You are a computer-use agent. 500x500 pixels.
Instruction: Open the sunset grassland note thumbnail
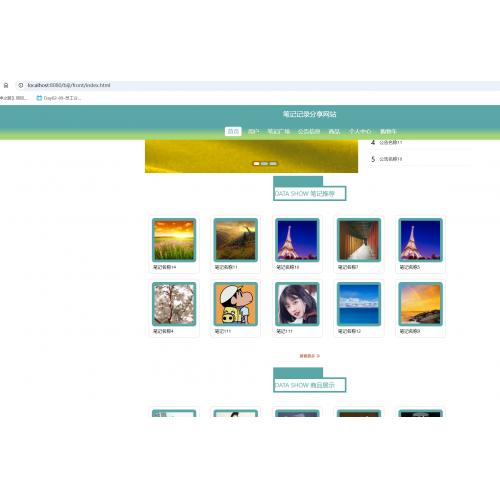tap(174, 240)
